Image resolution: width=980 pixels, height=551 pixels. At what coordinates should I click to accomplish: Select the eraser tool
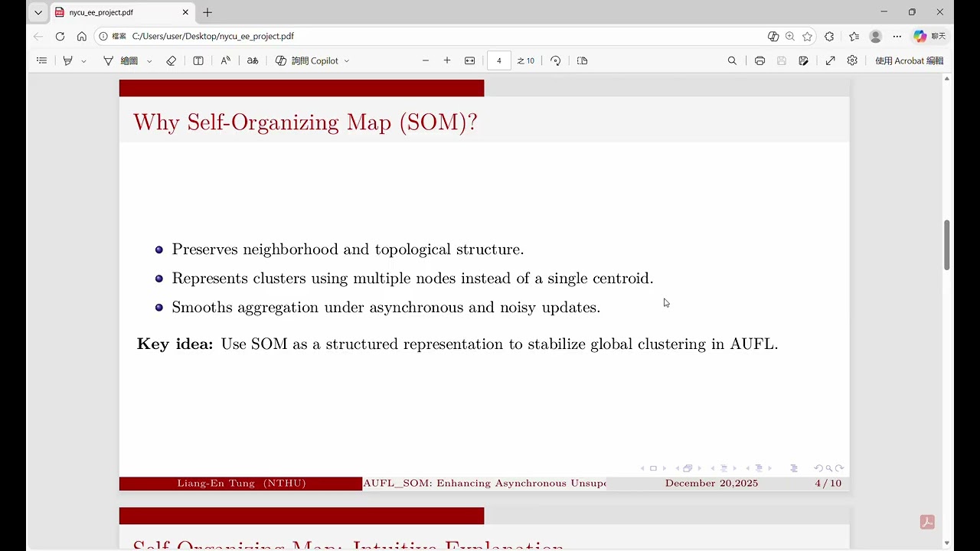click(x=171, y=60)
